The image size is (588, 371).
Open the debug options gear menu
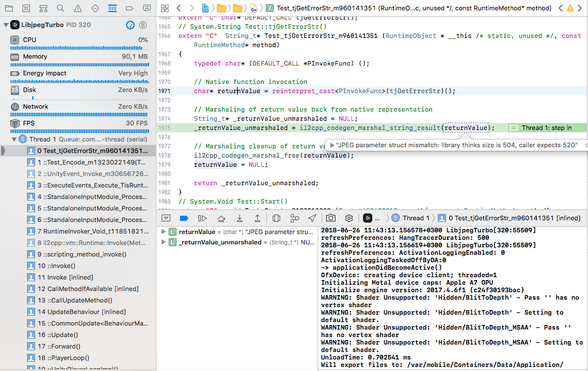click(x=348, y=218)
